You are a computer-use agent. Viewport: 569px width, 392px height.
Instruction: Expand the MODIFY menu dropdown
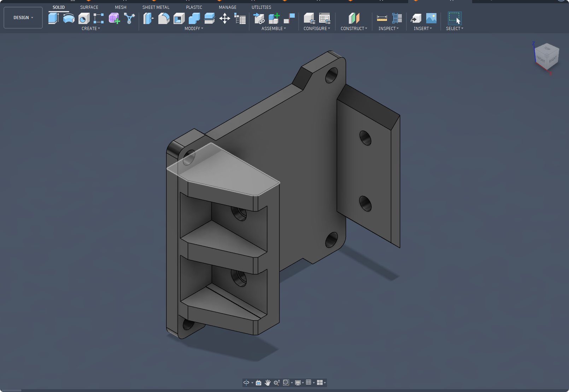pyautogui.click(x=194, y=29)
